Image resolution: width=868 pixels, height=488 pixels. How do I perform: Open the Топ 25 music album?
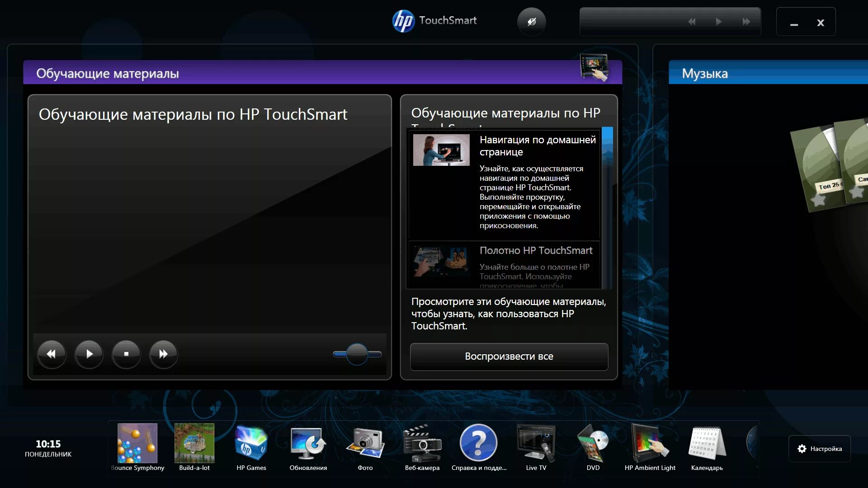818,169
